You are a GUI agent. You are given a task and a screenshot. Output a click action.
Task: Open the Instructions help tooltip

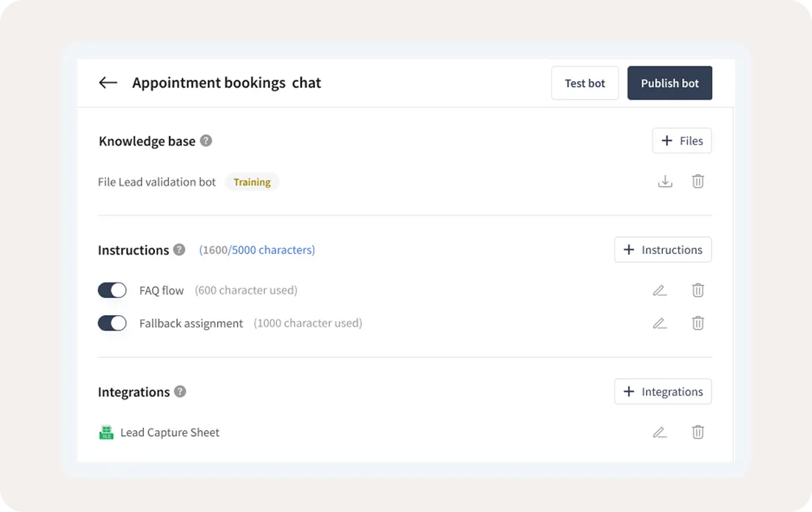pyautogui.click(x=179, y=250)
